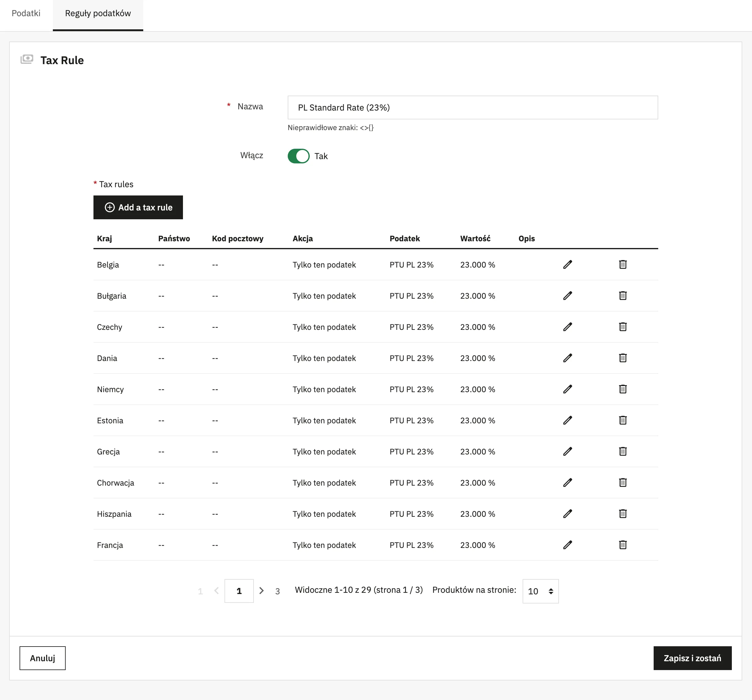Delete the Bułgaria tax rule

622,295
